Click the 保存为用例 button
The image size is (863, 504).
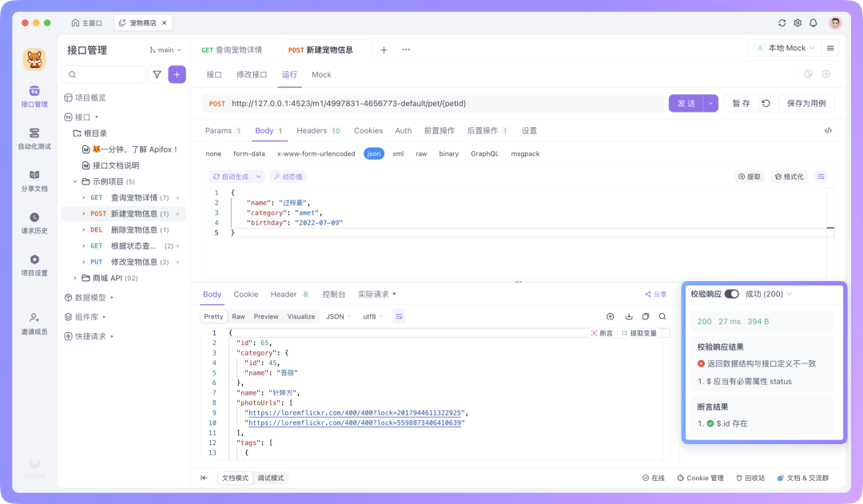tap(806, 104)
